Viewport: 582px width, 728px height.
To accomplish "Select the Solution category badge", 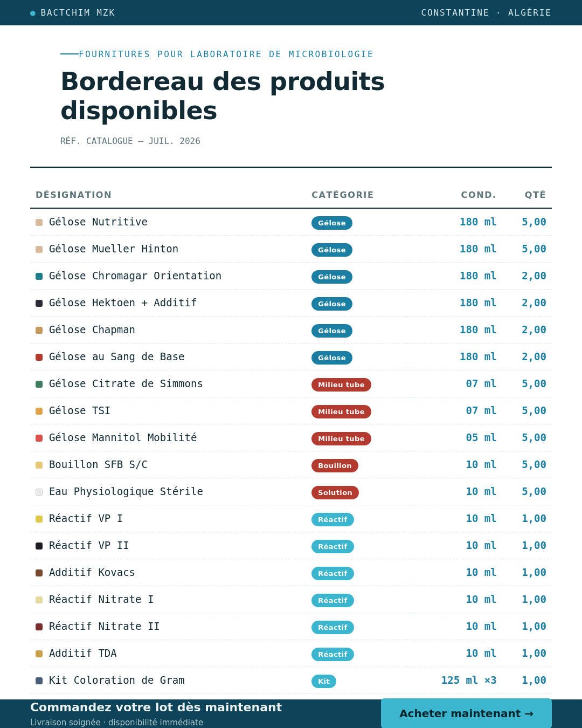I will coord(335,492).
